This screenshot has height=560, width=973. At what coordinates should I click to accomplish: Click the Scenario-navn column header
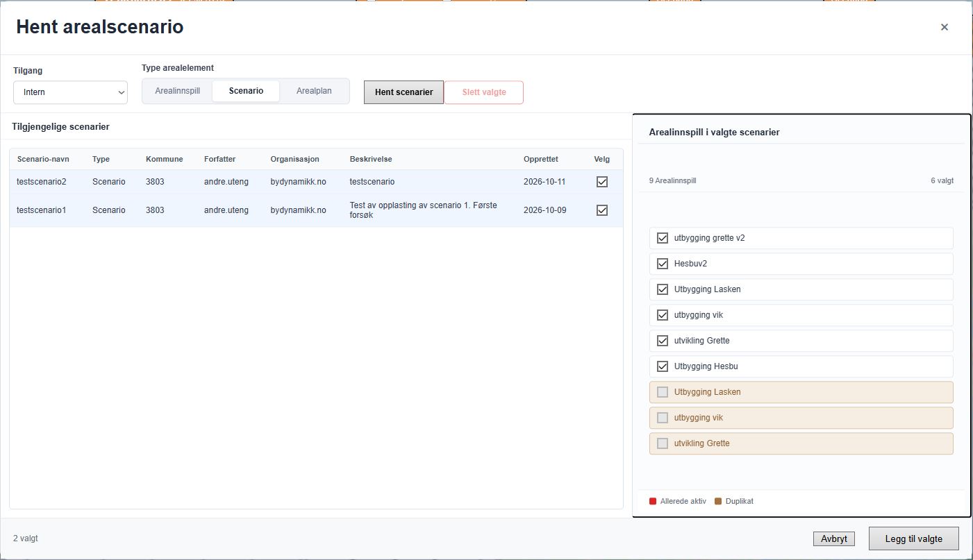point(43,159)
